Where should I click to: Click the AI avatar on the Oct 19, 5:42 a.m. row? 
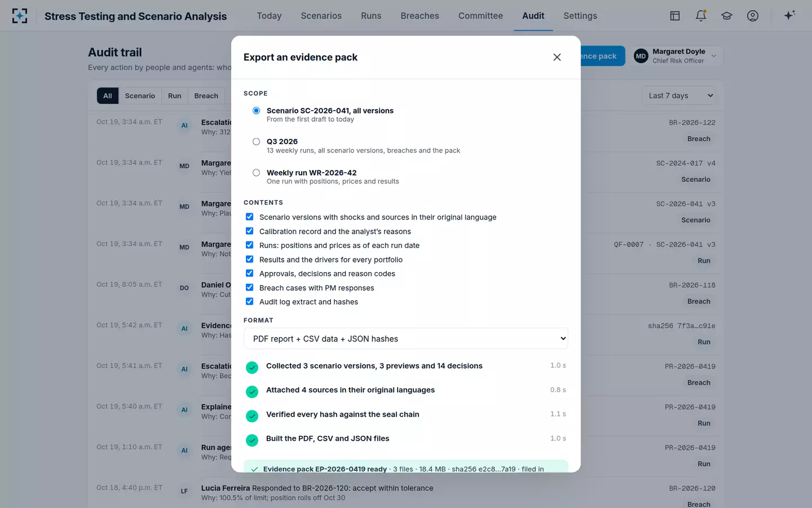click(x=184, y=329)
